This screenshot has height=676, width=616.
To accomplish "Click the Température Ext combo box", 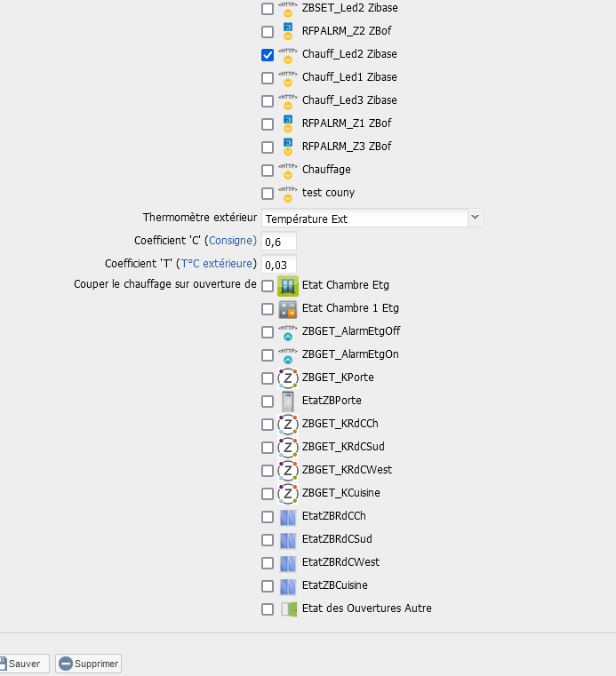I will click(x=364, y=219).
